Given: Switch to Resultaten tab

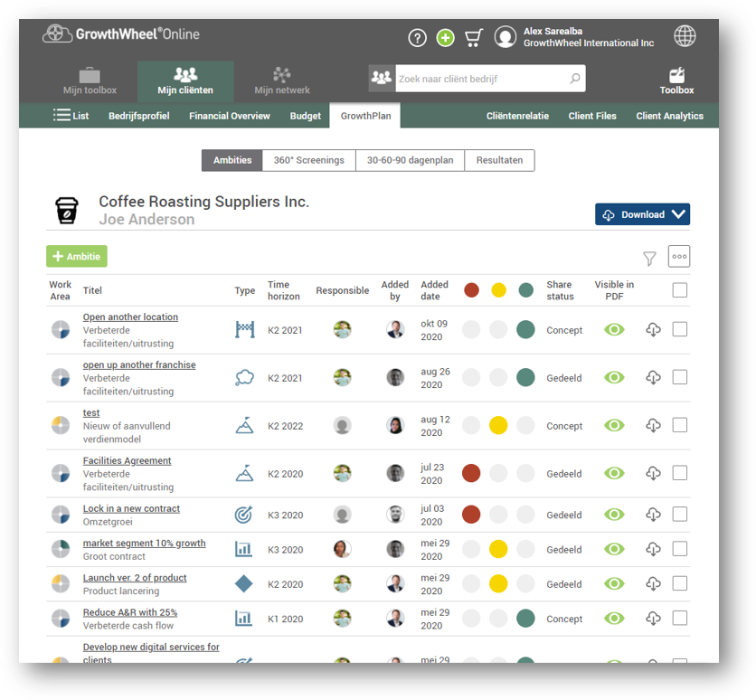Looking at the screenshot, I should [499, 160].
